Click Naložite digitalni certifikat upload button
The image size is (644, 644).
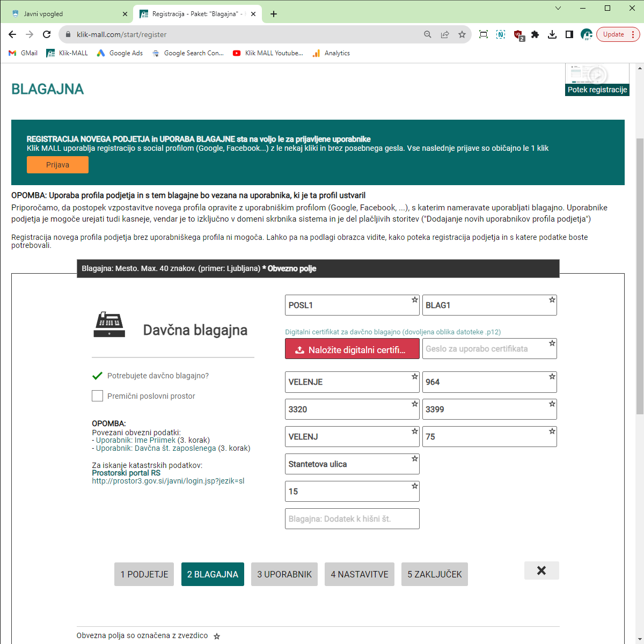pyautogui.click(x=352, y=349)
